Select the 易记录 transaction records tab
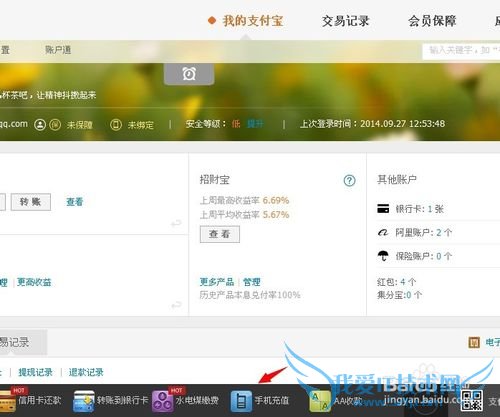This screenshot has height=417, width=500. pos(23,342)
